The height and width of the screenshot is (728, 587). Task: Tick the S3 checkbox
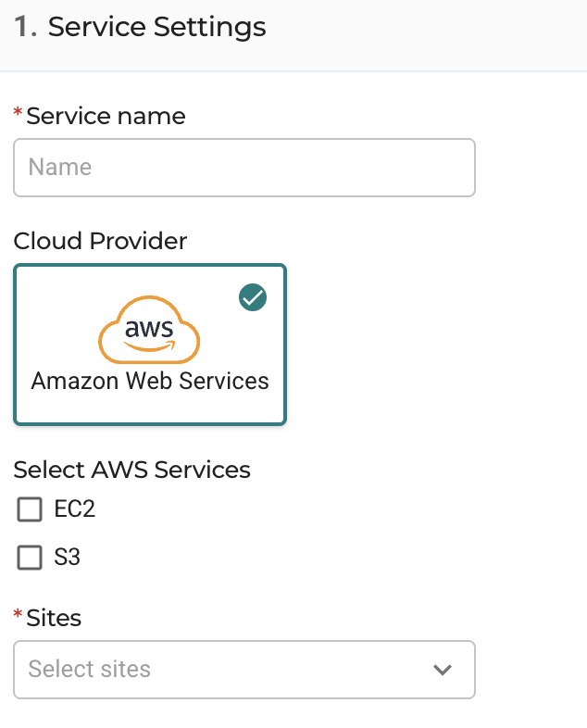click(30, 558)
